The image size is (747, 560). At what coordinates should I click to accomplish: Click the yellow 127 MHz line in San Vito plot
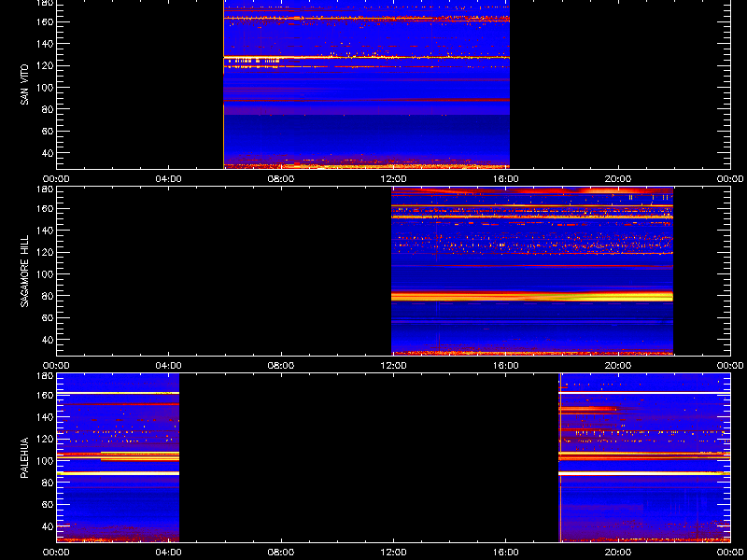pos(366,57)
